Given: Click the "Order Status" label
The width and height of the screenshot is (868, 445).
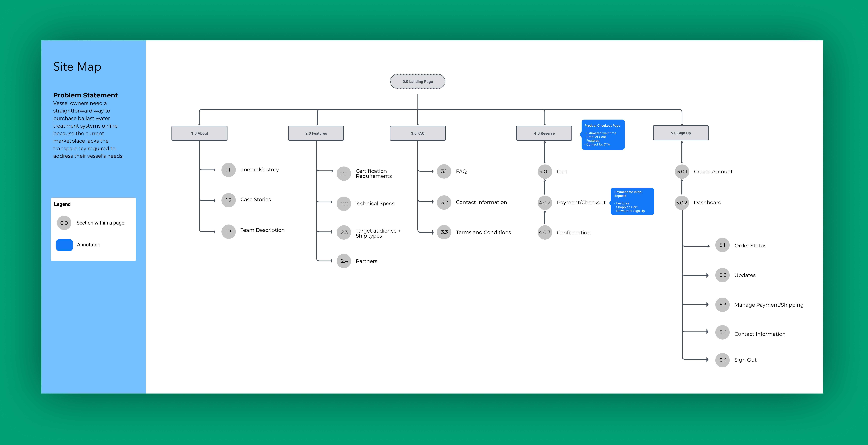Looking at the screenshot, I should click(750, 246).
